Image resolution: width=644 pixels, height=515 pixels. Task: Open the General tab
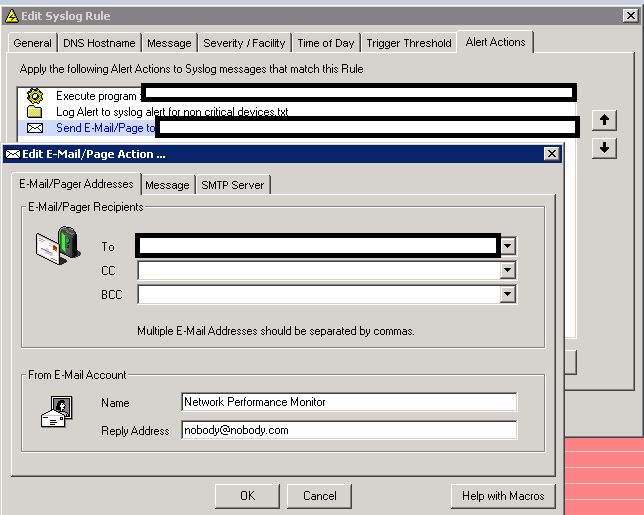pyautogui.click(x=32, y=43)
